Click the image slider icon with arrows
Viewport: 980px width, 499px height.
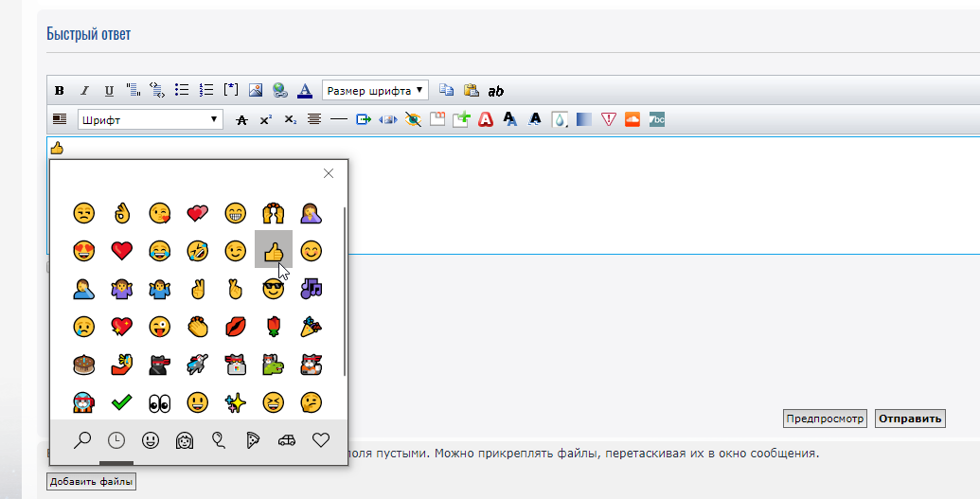pyautogui.click(x=388, y=119)
